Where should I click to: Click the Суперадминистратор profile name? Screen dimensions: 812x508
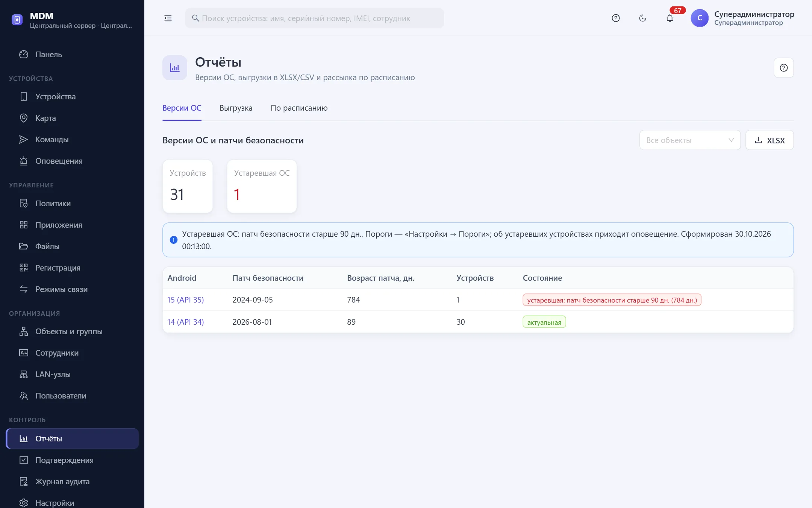click(754, 14)
